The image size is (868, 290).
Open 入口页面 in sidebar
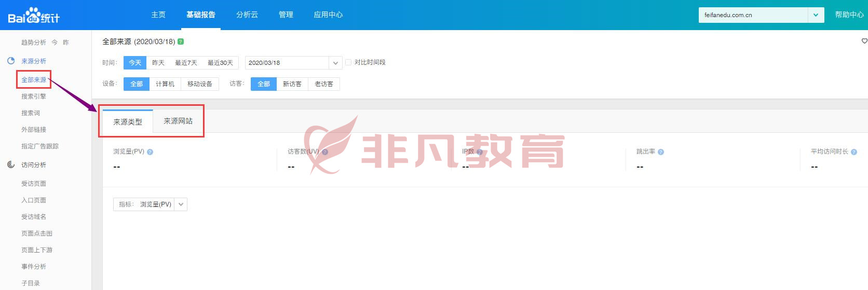pos(34,200)
